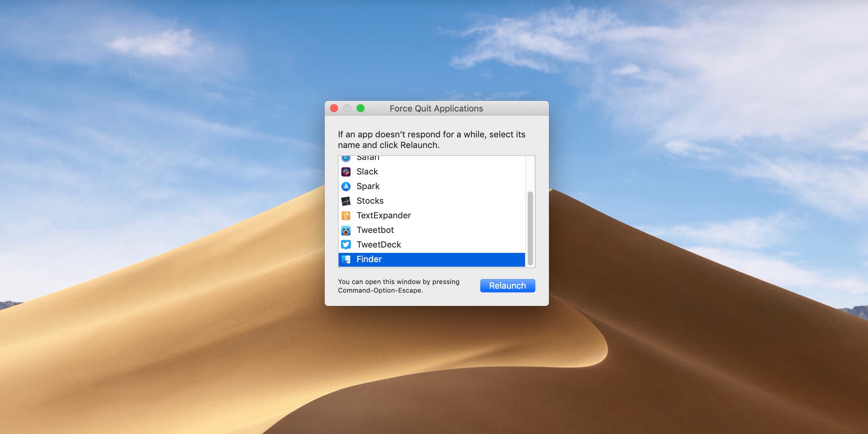Highlight Tweetbot in the list
868x434 pixels.
click(x=375, y=230)
